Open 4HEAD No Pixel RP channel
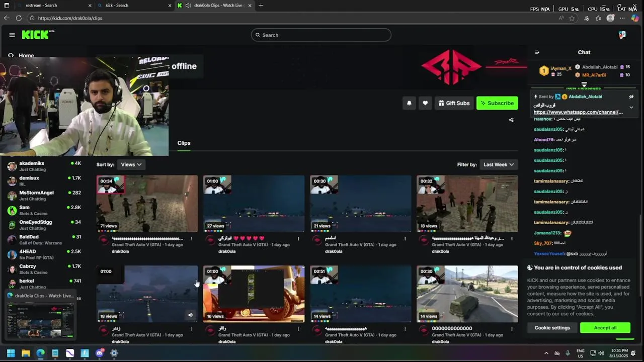 pyautogui.click(x=44, y=254)
